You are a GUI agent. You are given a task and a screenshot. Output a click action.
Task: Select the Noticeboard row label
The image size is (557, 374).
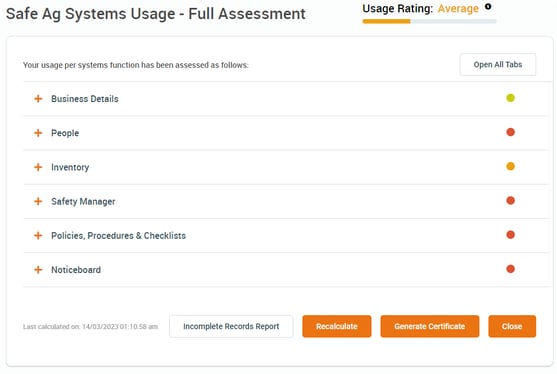tap(76, 270)
